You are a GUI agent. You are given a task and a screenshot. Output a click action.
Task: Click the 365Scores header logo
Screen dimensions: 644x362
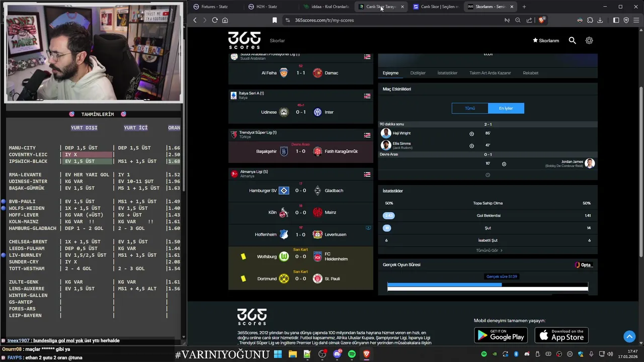pos(245,40)
